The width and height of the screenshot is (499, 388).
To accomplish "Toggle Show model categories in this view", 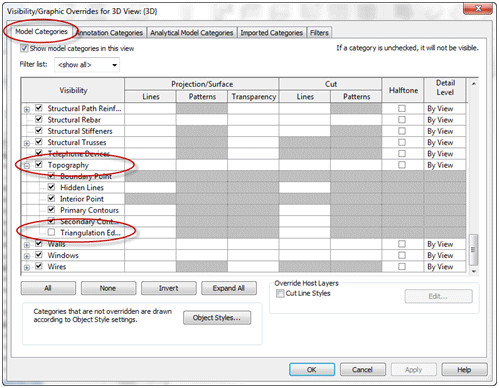I will tap(24, 48).
